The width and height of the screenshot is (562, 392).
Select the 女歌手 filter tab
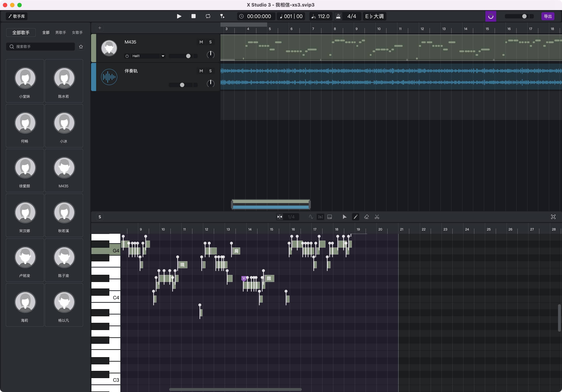(77, 33)
